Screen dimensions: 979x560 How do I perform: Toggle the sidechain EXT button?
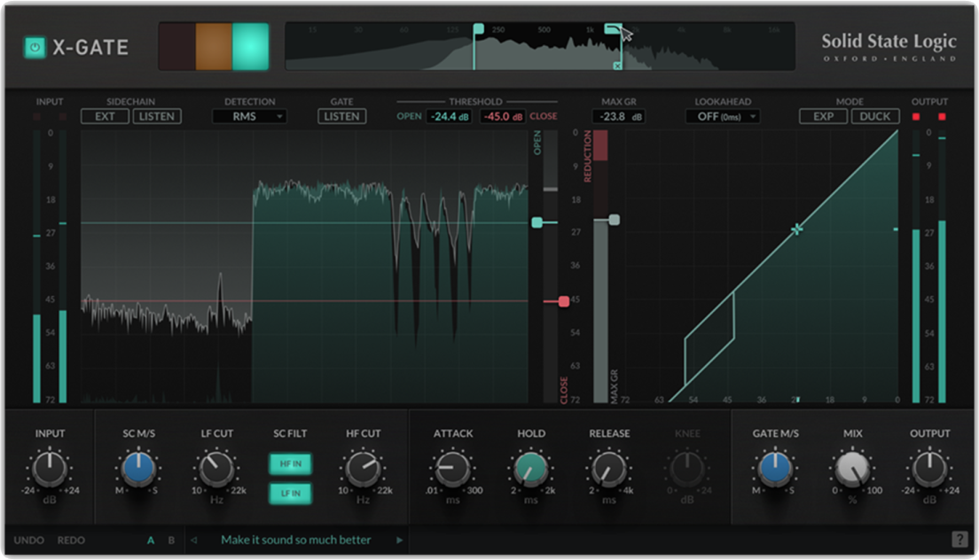pyautogui.click(x=105, y=116)
